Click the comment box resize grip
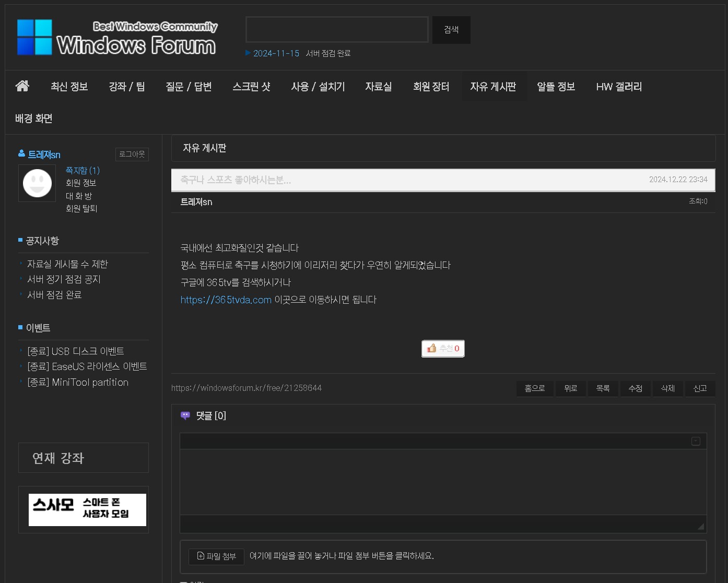The image size is (728, 583). [701, 527]
